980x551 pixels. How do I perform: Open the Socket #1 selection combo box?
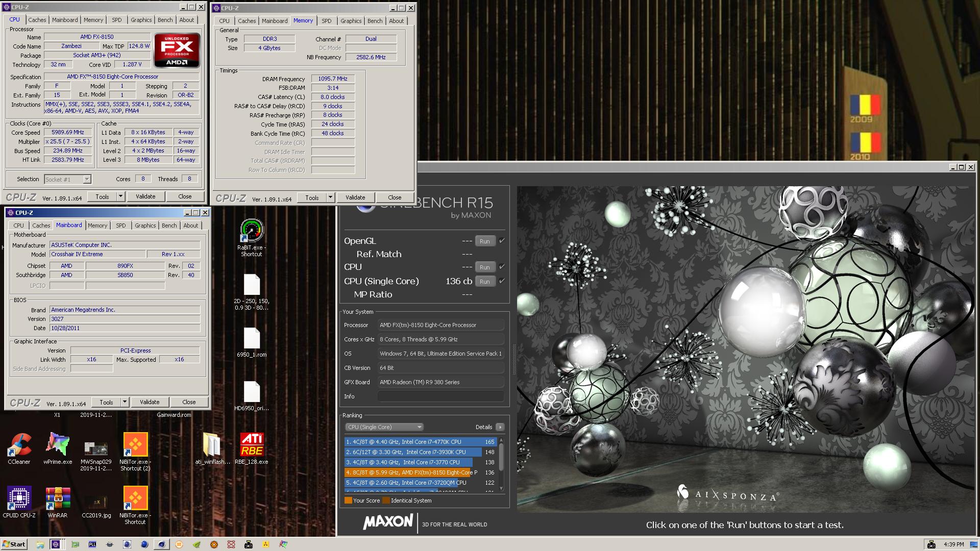(67, 179)
